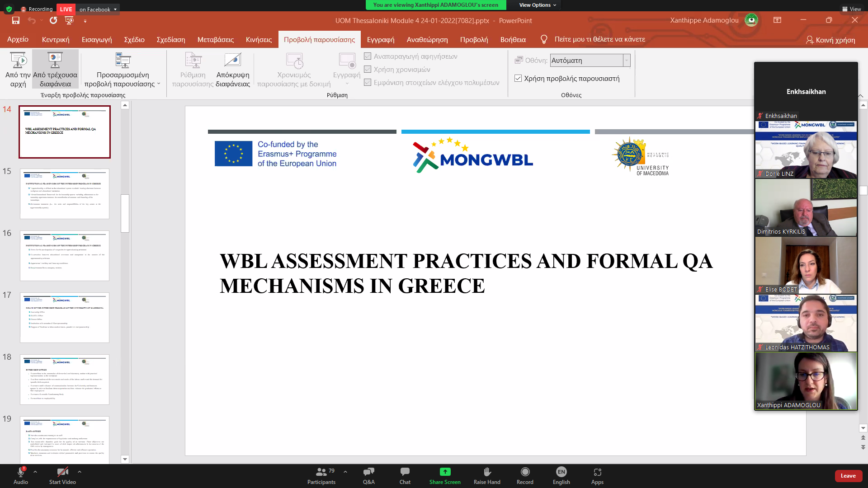Toggle Αναπαραγωγή αφηγήσεων checkbox

point(368,56)
